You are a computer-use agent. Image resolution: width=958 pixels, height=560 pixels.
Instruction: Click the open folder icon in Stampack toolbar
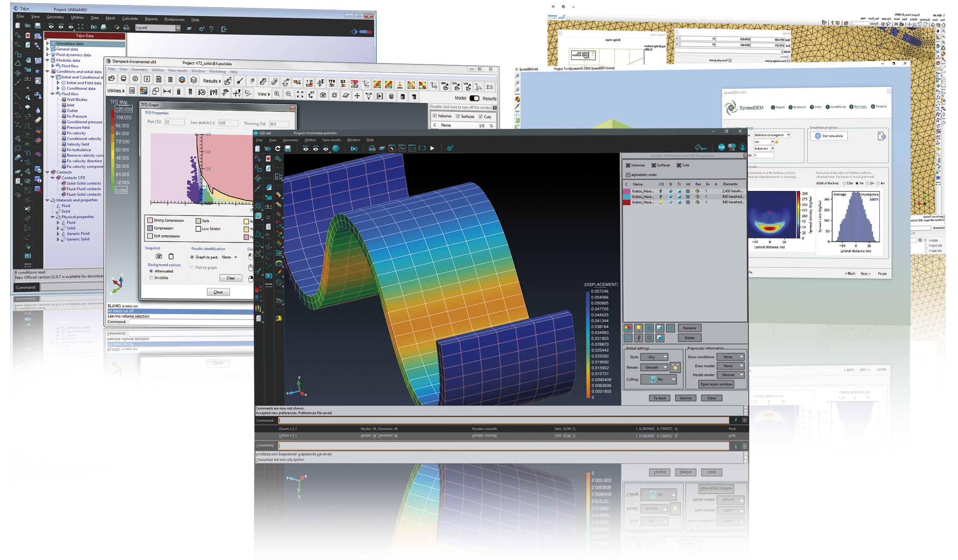point(112,79)
